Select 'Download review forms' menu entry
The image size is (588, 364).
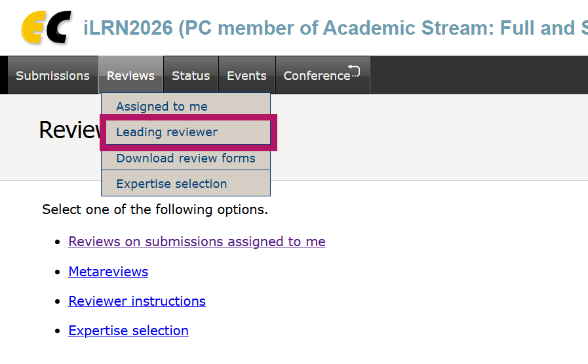coord(186,158)
